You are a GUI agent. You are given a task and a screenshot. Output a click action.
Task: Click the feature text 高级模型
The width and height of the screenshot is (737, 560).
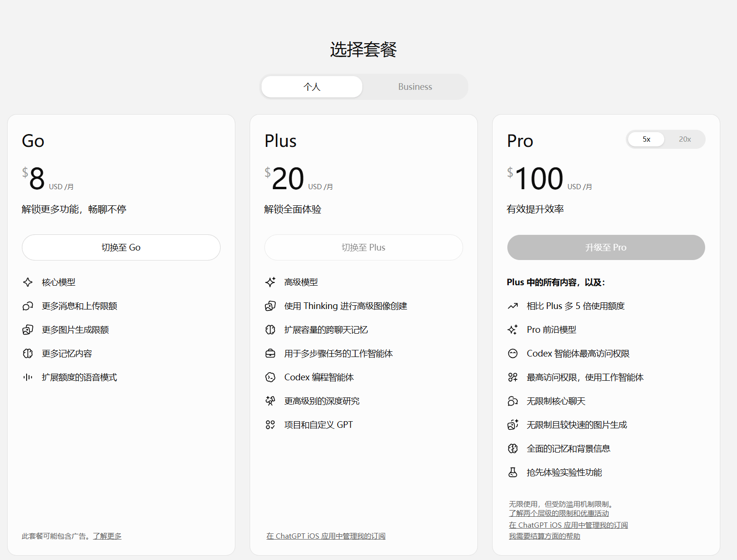coord(301,282)
